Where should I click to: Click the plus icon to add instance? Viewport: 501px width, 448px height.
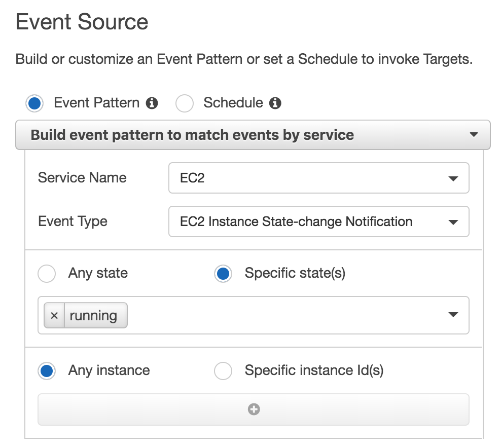pos(254,409)
